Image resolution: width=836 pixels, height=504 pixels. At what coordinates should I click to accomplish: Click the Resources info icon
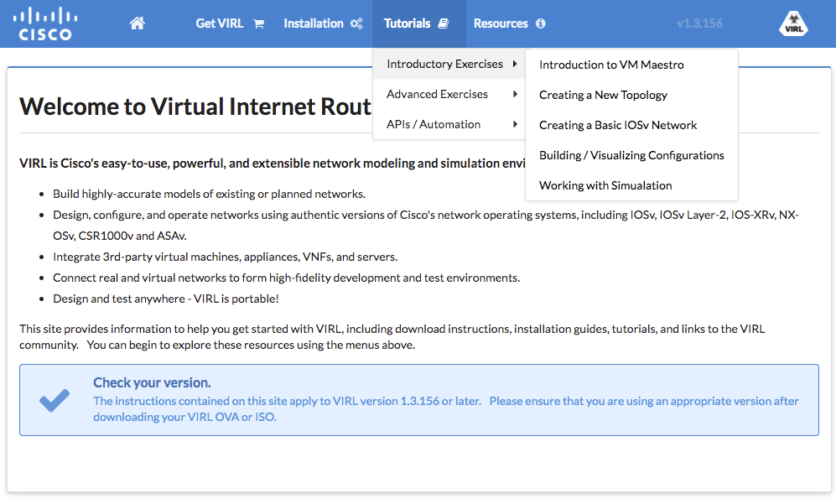pyautogui.click(x=540, y=24)
